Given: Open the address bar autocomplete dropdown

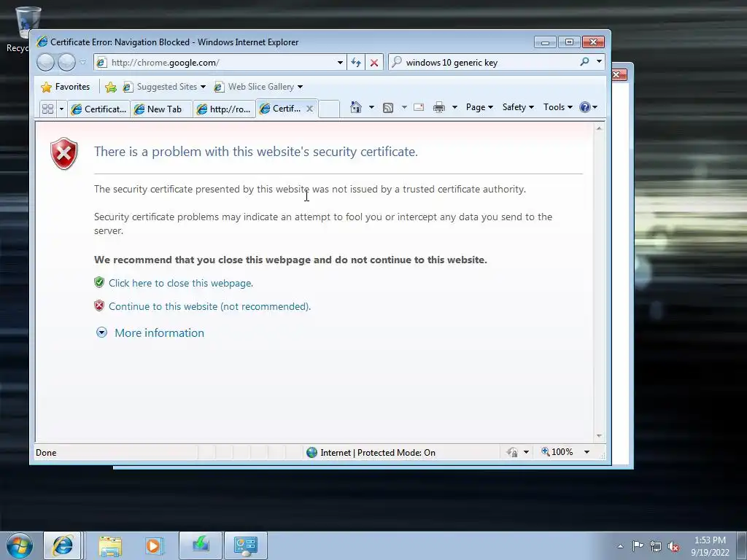Looking at the screenshot, I should (x=340, y=63).
